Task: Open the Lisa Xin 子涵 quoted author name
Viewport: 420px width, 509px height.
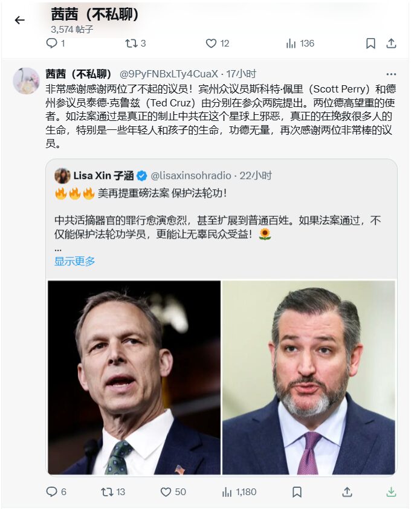Action: coord(103,176)
